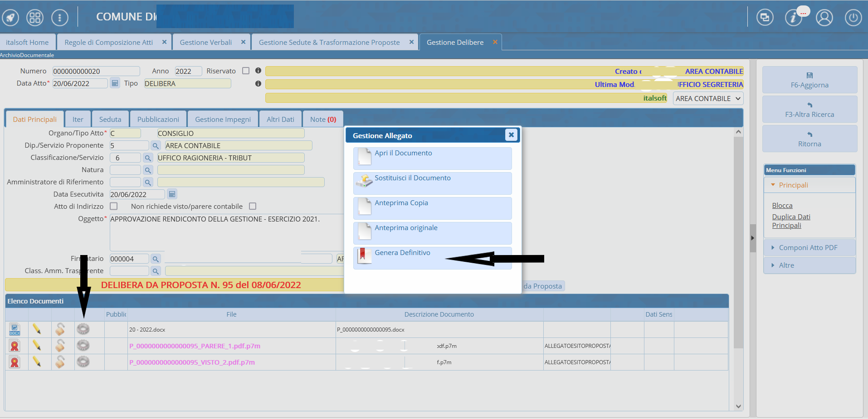Click the user profile icon
Image resolution: width=868 pixels, height=419 pixels.
pyautogui.click(x=824, y=18)
